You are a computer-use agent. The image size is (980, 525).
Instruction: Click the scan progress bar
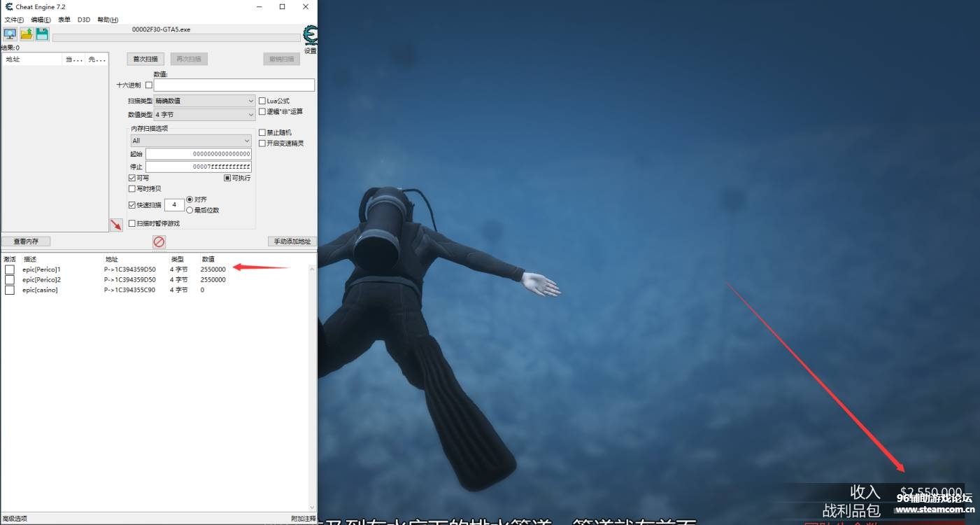click(176, 38)
